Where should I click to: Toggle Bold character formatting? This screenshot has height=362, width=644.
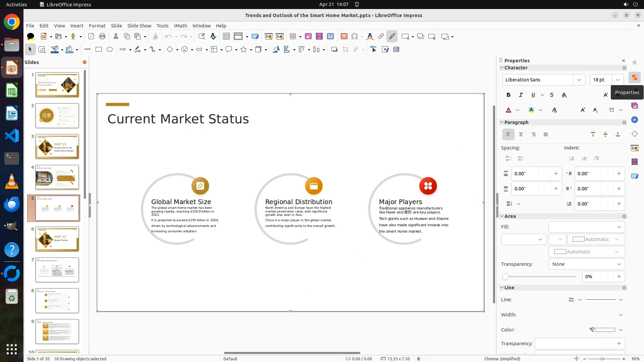click(x=508, y=95)
